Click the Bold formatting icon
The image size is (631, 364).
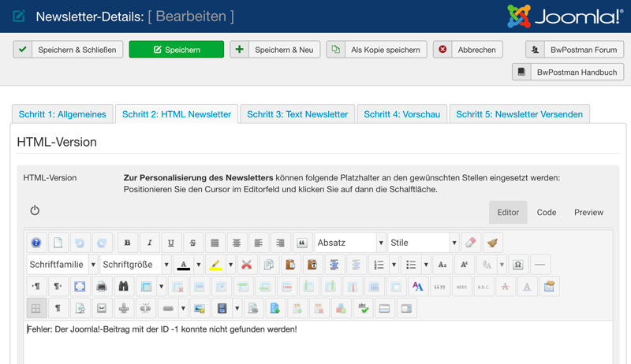tap(128, 243)
